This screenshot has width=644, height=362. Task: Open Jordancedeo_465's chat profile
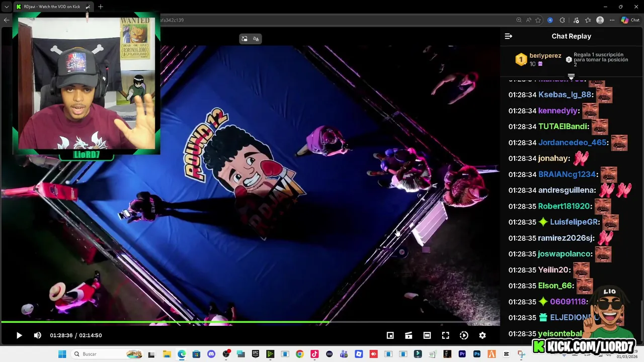point(573,143)
